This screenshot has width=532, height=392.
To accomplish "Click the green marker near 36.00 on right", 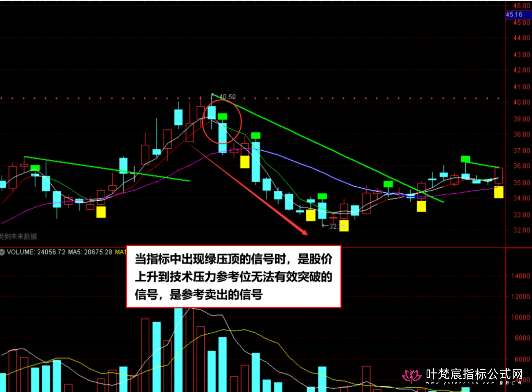I will (x=465, y=159).
